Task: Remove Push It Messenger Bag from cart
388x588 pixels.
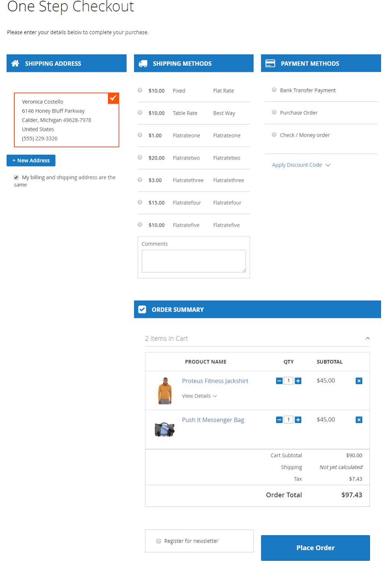Action: pos(359,420)
